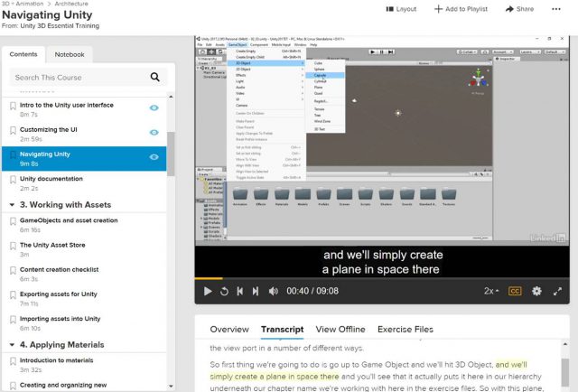The height and width of the screenshot is (392, 578).
Task: Collapse the 3. Working with Assets section
Action: point(12,205)
